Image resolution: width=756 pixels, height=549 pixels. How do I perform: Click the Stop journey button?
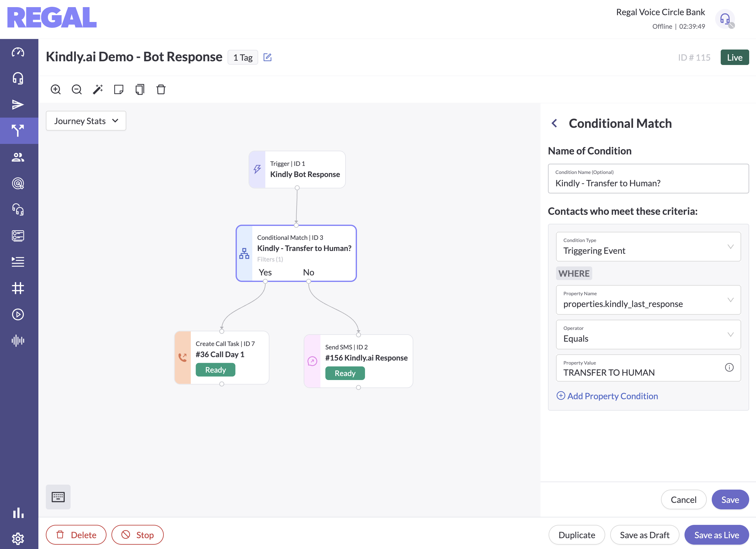137,535
